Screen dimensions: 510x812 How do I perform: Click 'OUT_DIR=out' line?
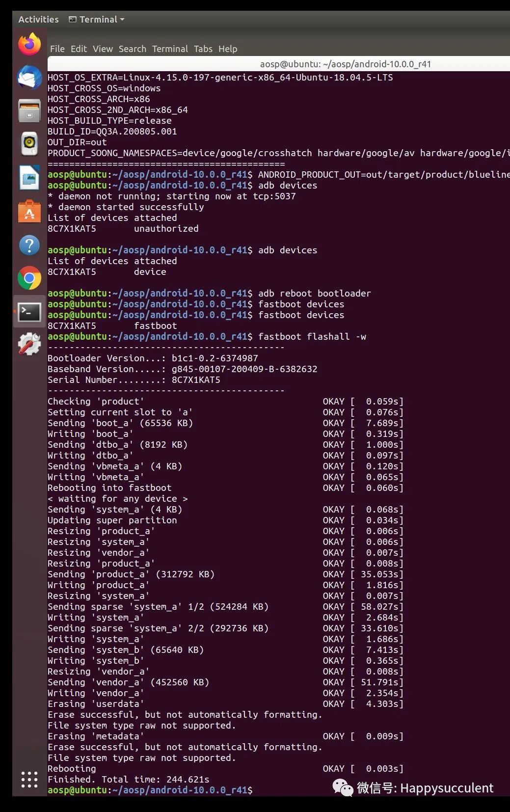point(77,142)
